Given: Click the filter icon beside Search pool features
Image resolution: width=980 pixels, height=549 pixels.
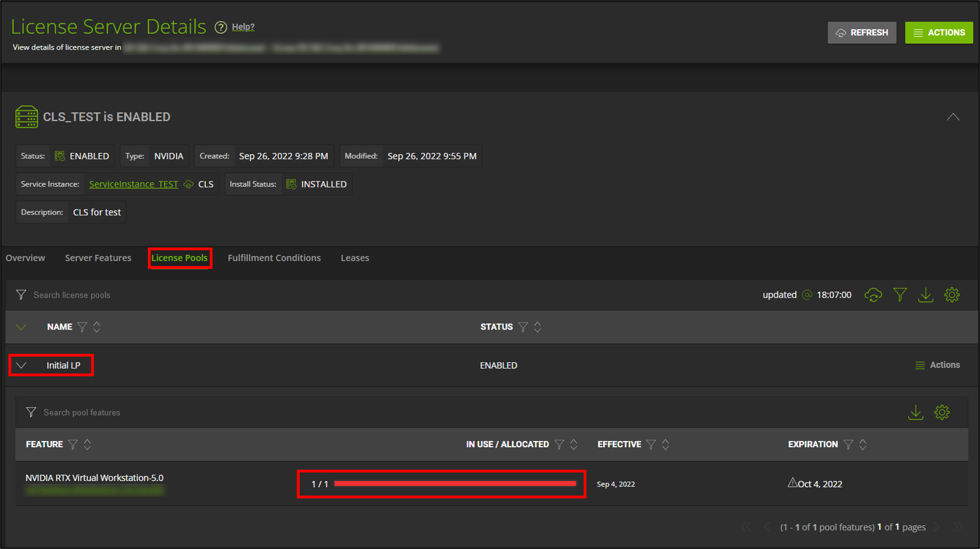Looking at the screenshot, I should click(31, 412).
